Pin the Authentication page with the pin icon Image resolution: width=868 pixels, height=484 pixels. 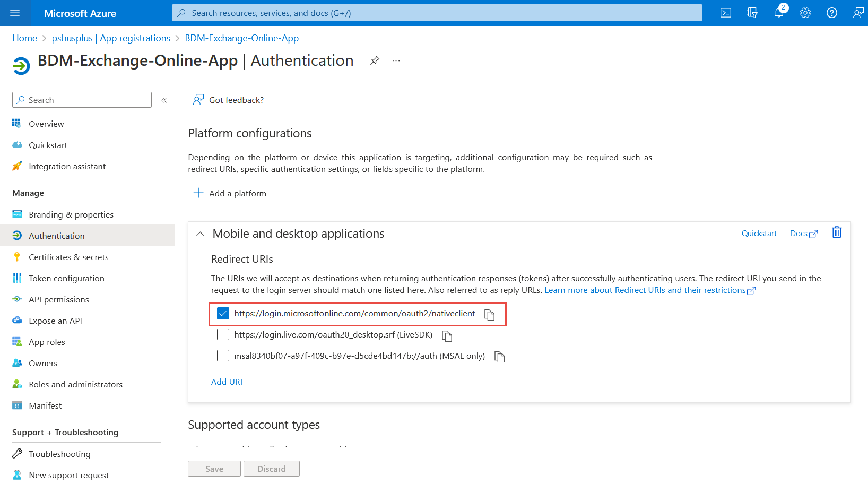[x=375, y=60]
